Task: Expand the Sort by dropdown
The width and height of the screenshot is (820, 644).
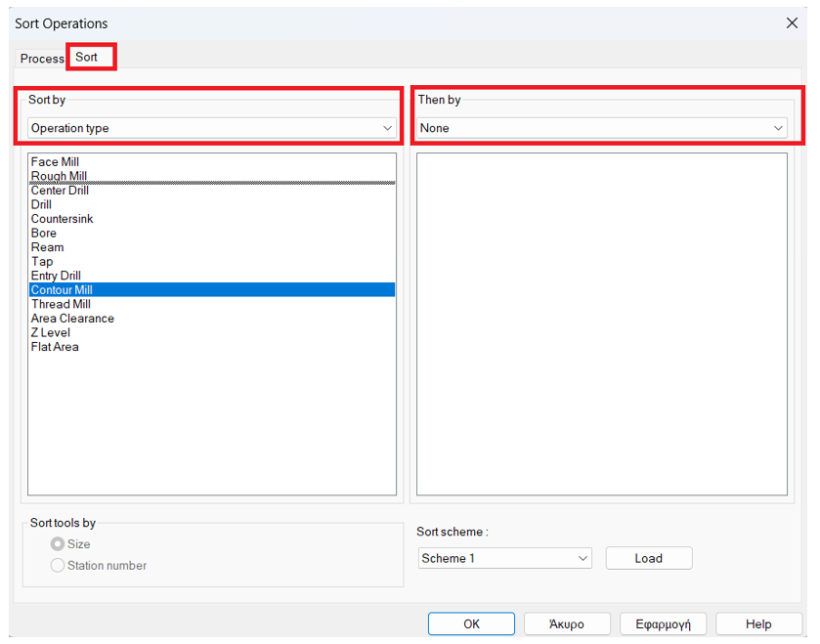Action: [x=211, y=128]
